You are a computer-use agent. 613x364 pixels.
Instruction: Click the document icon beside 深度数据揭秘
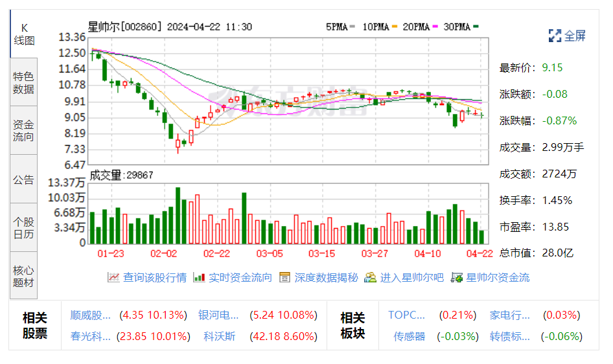[x=284, y=277]
